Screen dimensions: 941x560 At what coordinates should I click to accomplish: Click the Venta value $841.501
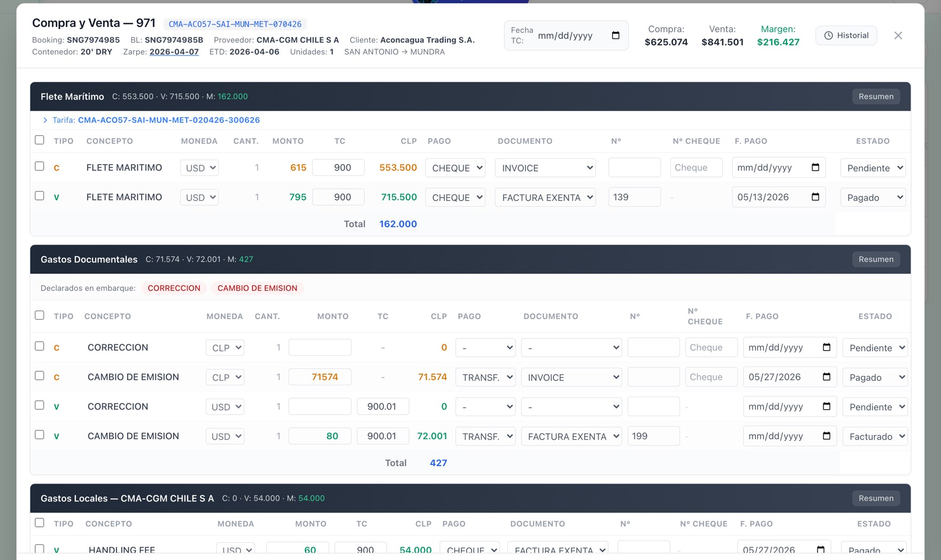(x=722, y=42)
